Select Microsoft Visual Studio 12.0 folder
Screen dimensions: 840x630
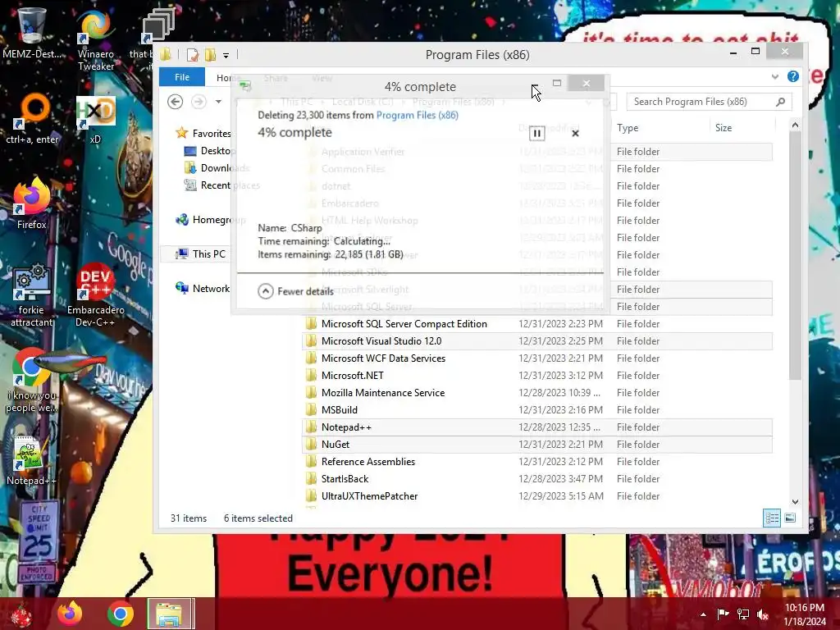point(537,340)
